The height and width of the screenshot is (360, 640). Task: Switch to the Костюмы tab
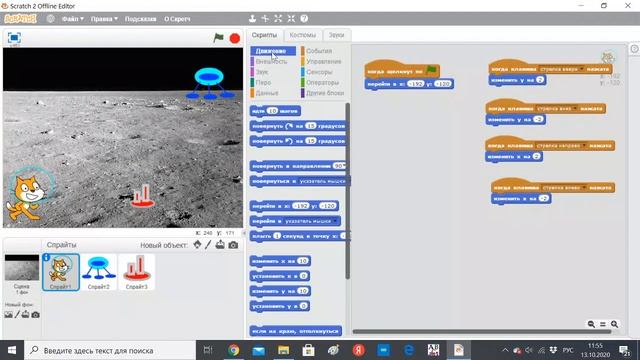[x=302, y=35]
